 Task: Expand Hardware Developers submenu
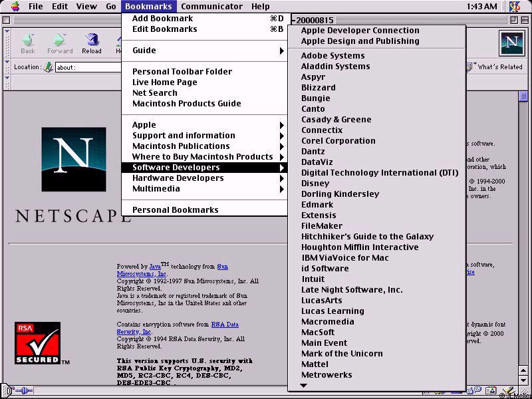[204, 178]
